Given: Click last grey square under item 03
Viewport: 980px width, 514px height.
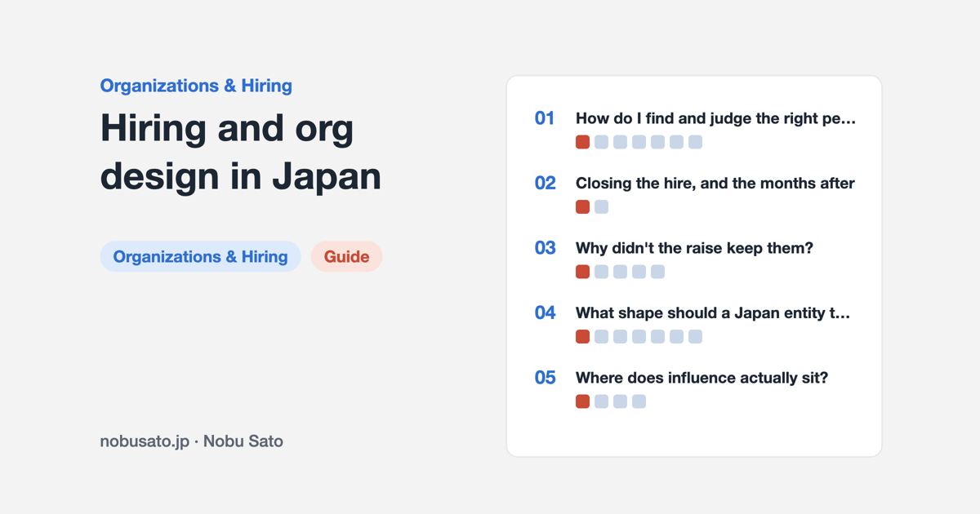Looking at the screenshot, I should (x=657, y=272).
